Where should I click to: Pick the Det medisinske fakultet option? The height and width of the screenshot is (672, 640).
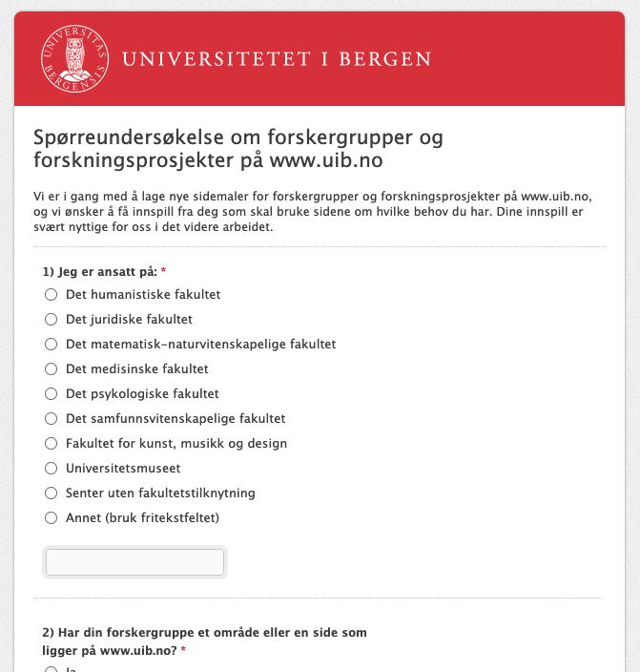pyautogui.click(x=52, y=368)
